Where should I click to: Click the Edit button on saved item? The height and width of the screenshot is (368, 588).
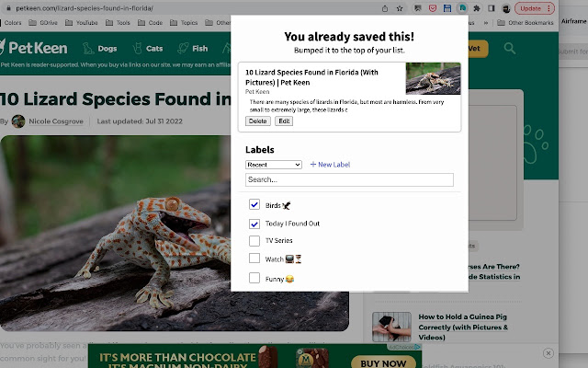[284, 121]
